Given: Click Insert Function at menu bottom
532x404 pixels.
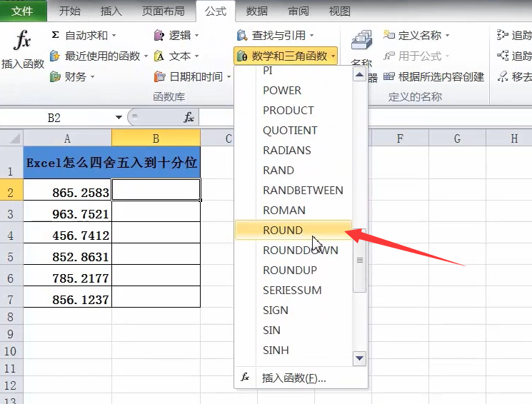Looking at the screenshot, I should pyautogui.click(x=293, y=378).
